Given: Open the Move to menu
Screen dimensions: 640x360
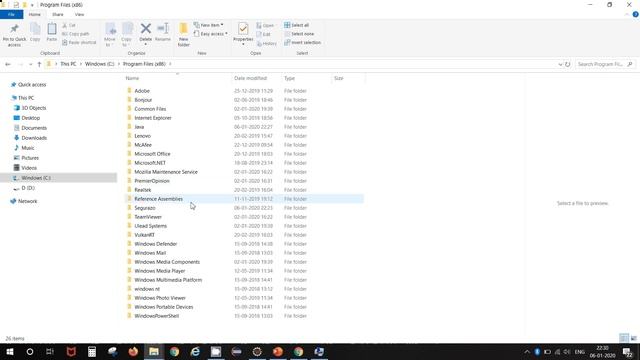Looking at the screenshot, I should [x=110, y=35].
